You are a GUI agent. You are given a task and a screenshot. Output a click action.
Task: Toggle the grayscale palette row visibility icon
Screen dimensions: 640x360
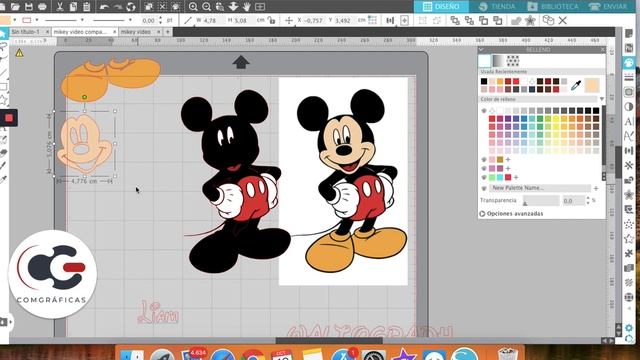tap(484, 111)
